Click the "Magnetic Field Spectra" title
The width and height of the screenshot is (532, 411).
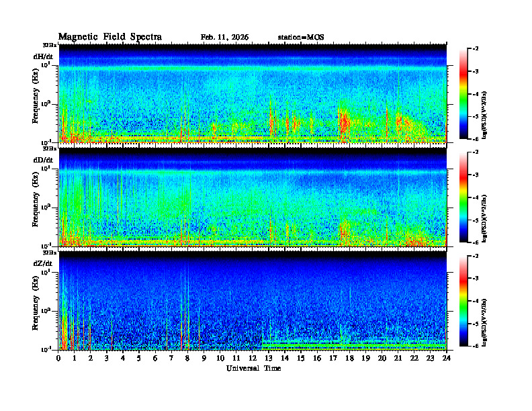(110, 37)
